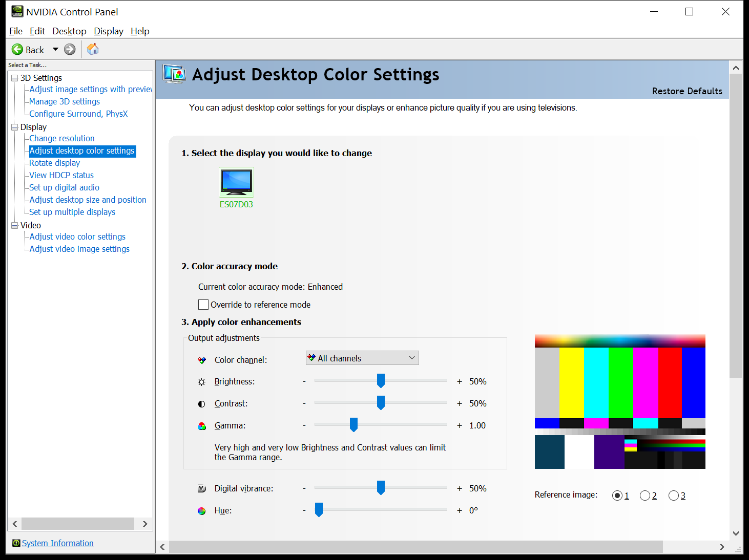Viewport: 749px width, 560px height.
Task: Click the Gamma color icon
Action: coord(202,426)
